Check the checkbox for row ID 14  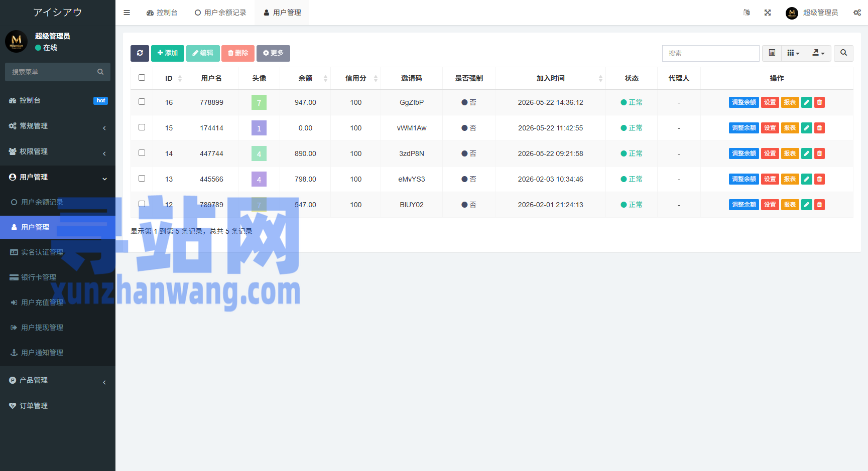(x=142, y=153)
